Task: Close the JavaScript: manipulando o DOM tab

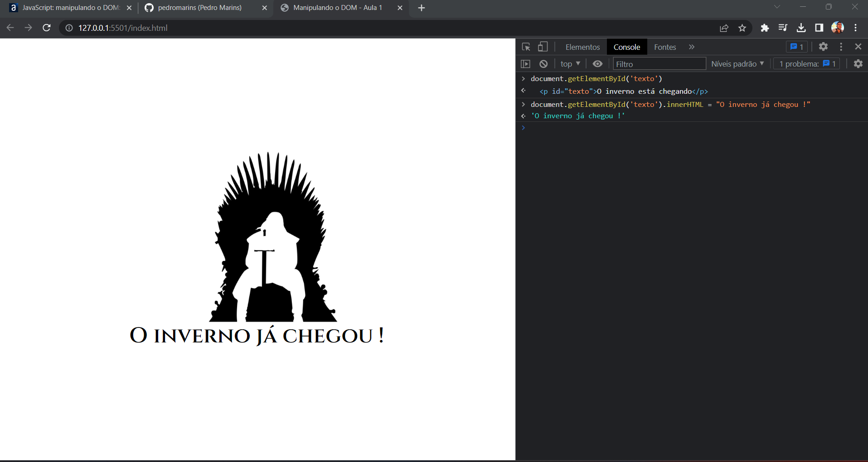Action: click(129, 8)
